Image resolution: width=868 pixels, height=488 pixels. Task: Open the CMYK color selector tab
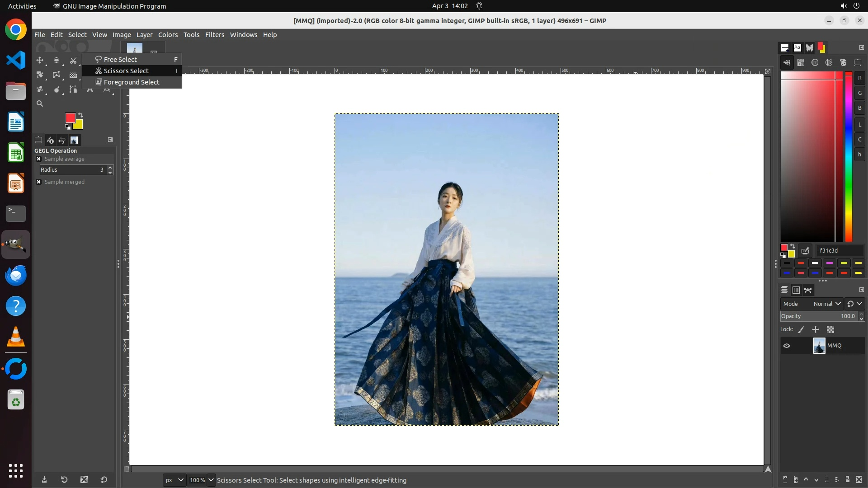(801, 63)
